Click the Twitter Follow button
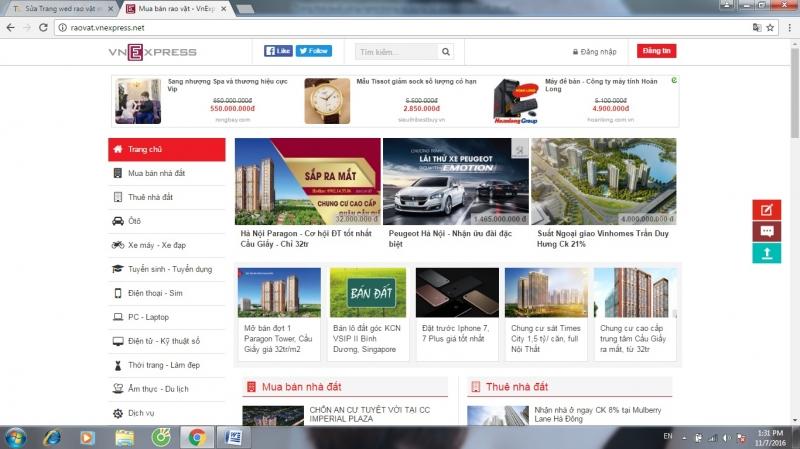The height and width of the screenshot is (449, 800). pos(314,51)
